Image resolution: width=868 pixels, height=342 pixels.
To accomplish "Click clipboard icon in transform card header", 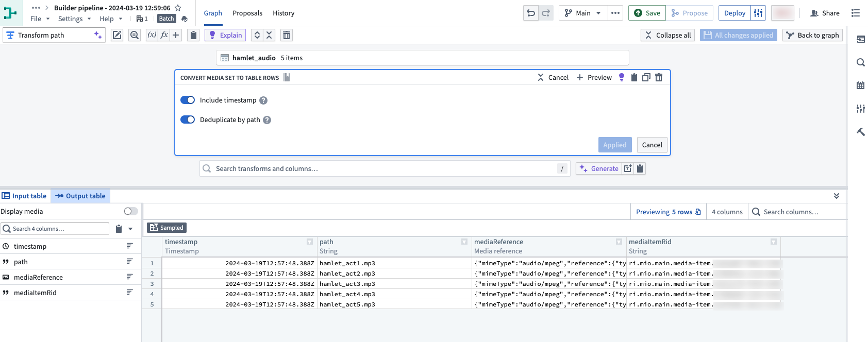I will click(x=634, y=77).
